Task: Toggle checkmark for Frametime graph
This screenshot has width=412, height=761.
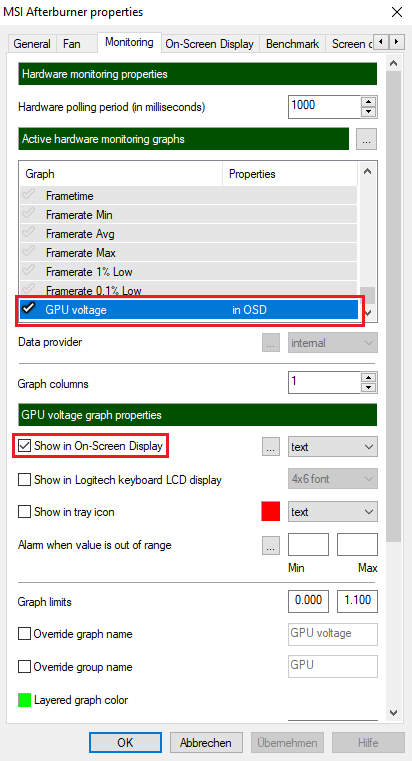Action: [x=29, y=195]
